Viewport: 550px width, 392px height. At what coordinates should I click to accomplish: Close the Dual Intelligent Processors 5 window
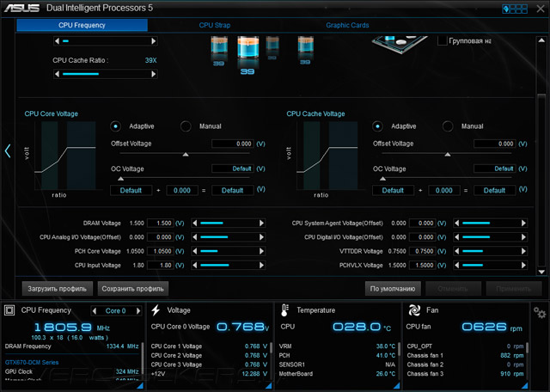point(541,9)
